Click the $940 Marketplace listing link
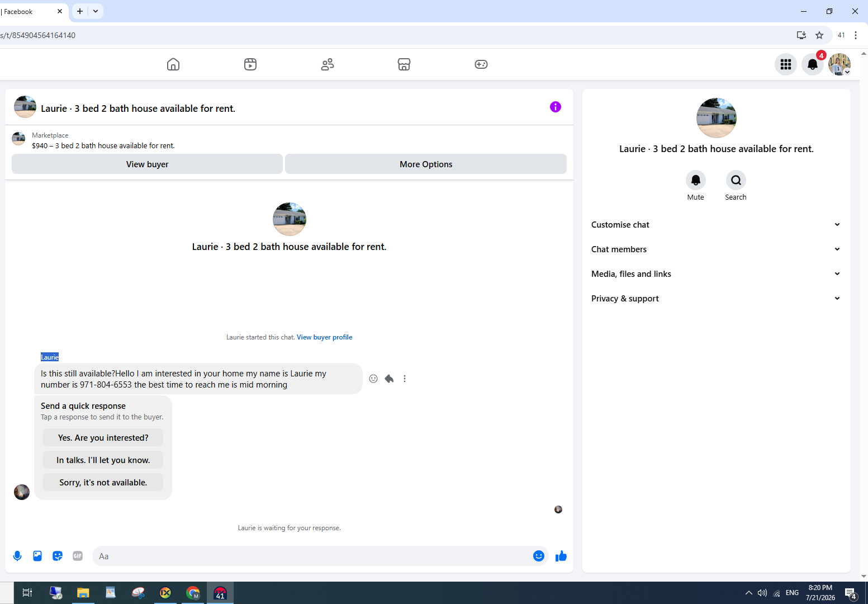The height and width of the screenshot is (604, 868). pyautogui.click(x=103, y=145)
